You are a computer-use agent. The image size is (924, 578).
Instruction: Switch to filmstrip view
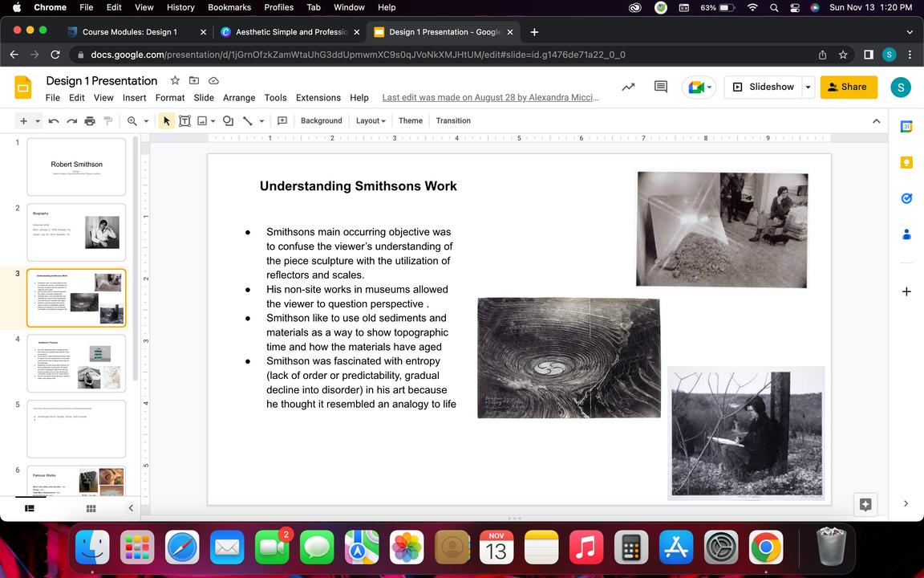30,508
